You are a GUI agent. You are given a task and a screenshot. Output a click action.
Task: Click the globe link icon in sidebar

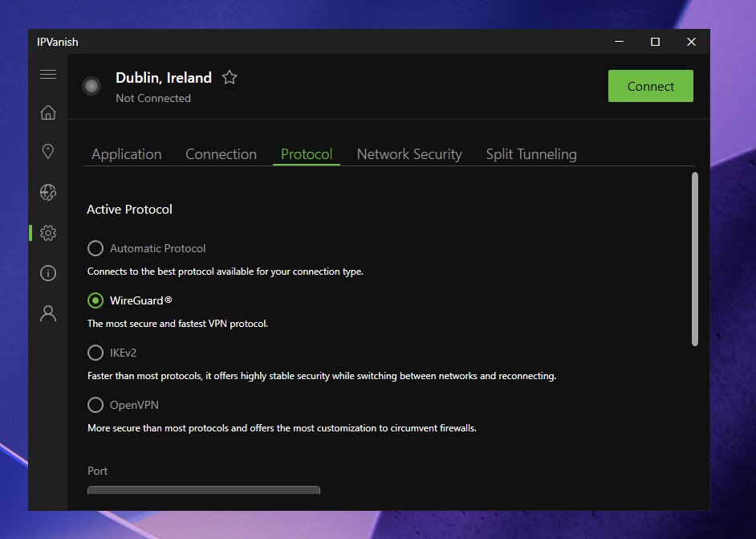(47, 192)
